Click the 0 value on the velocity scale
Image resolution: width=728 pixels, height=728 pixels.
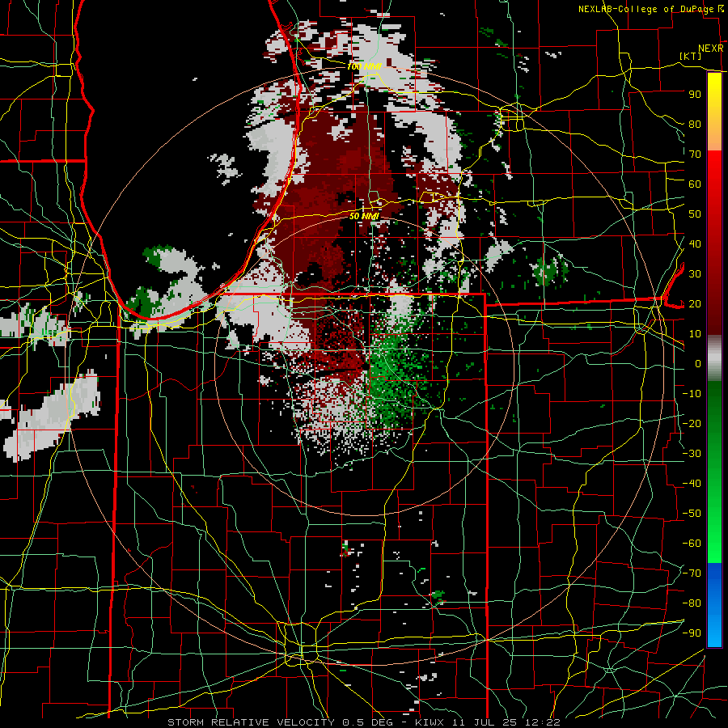click(x=698, y=364)
